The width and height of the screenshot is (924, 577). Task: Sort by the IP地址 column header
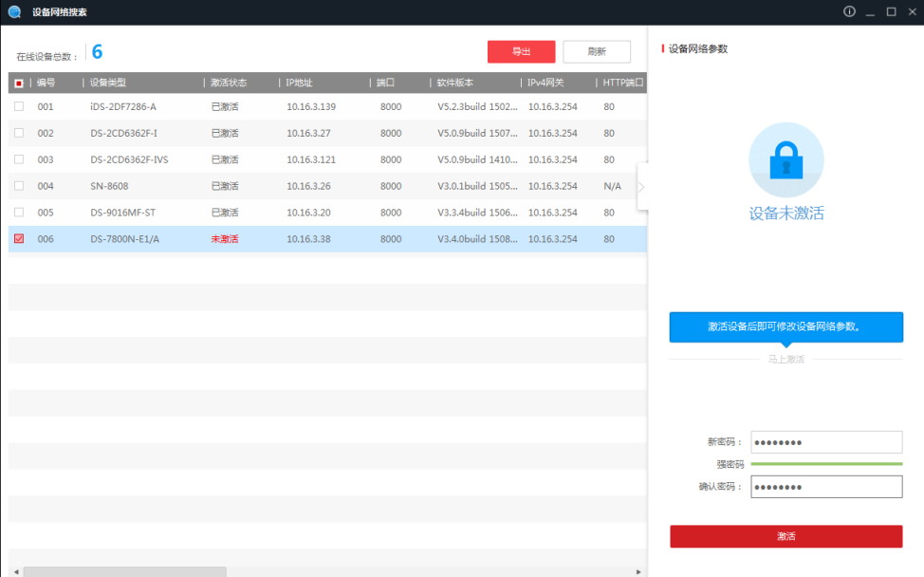pos(300,84)
